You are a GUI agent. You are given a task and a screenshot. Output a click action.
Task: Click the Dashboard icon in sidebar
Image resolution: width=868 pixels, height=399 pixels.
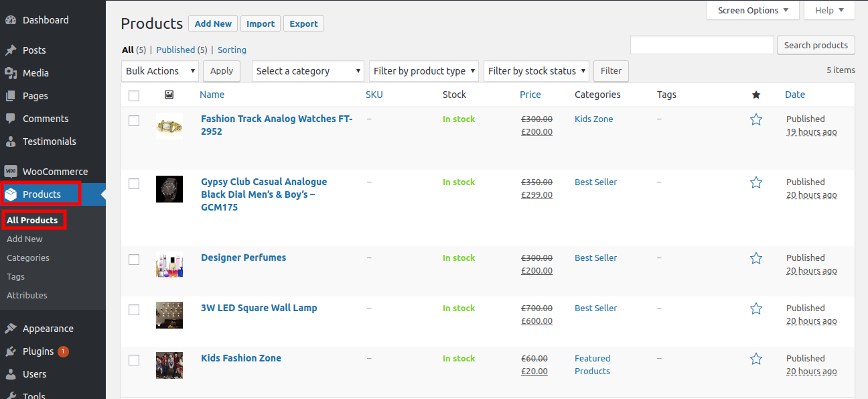point(10,20)
